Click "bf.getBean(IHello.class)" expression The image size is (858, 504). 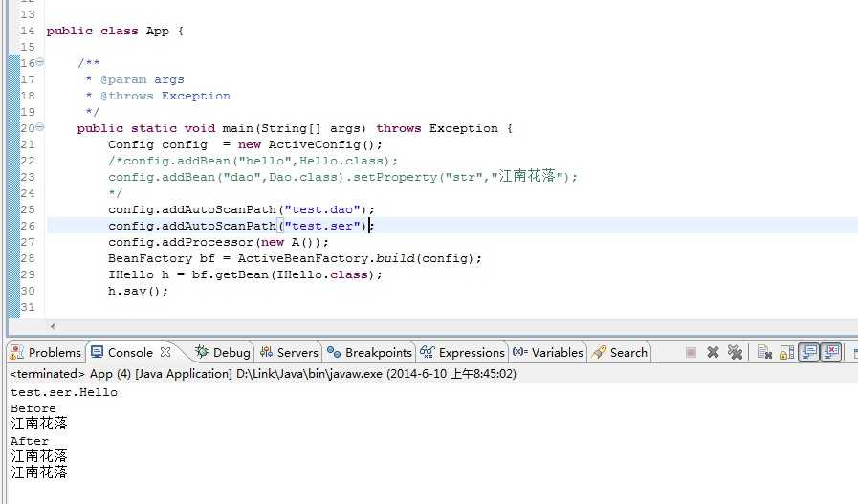tap(283, 274)
